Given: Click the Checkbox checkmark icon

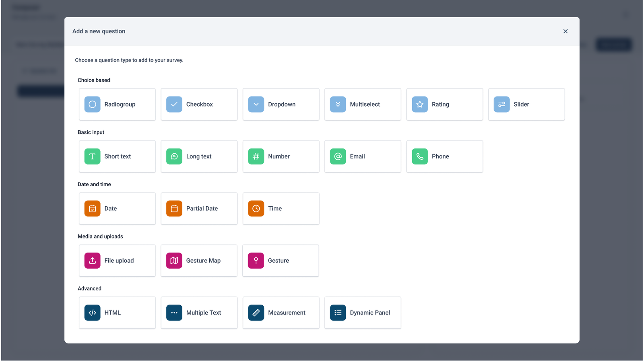Looking at the screenshot, I should 174,104.
